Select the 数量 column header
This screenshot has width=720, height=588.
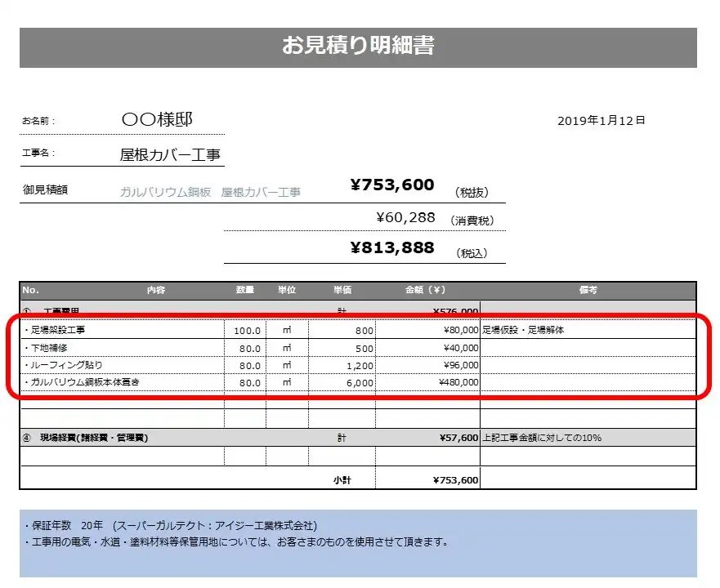(244, 290)
